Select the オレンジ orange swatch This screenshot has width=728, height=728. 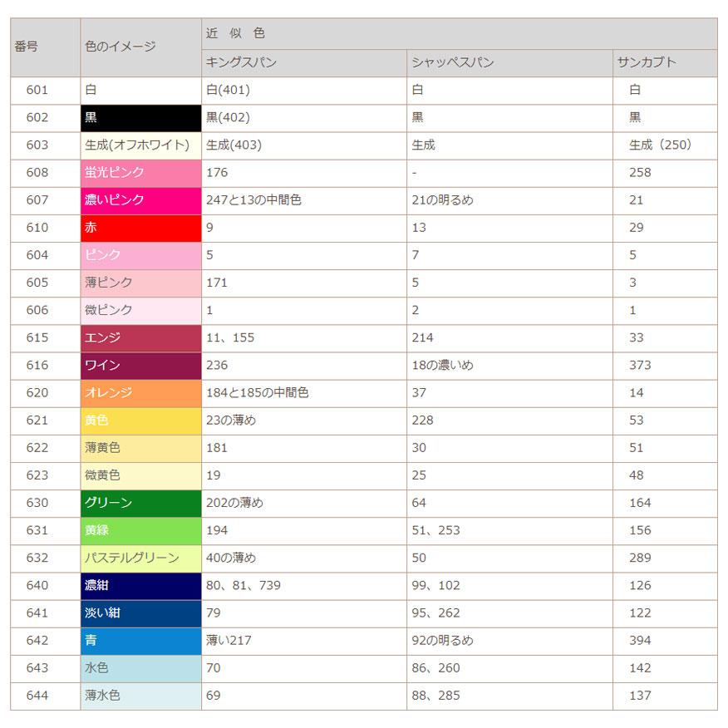(x=140, y=392)
